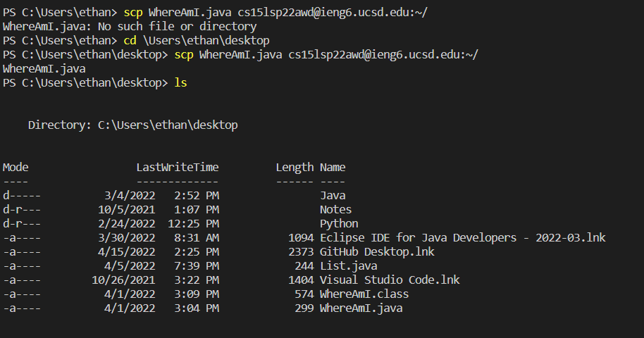Screen dimensions: 644x338
Task: Click the '3/4/2022' date of Java
Action: click(x=130, y=196)
